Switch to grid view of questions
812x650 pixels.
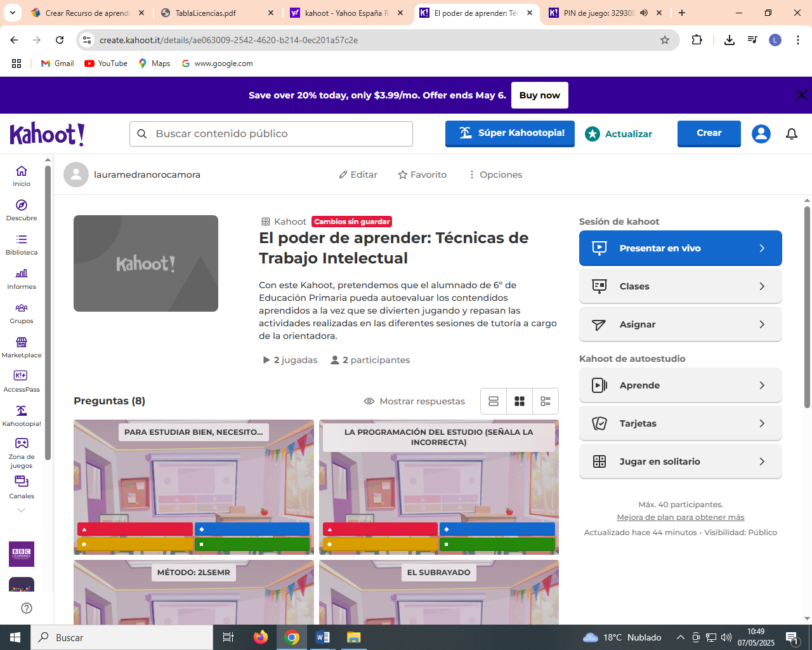point(520,401)
